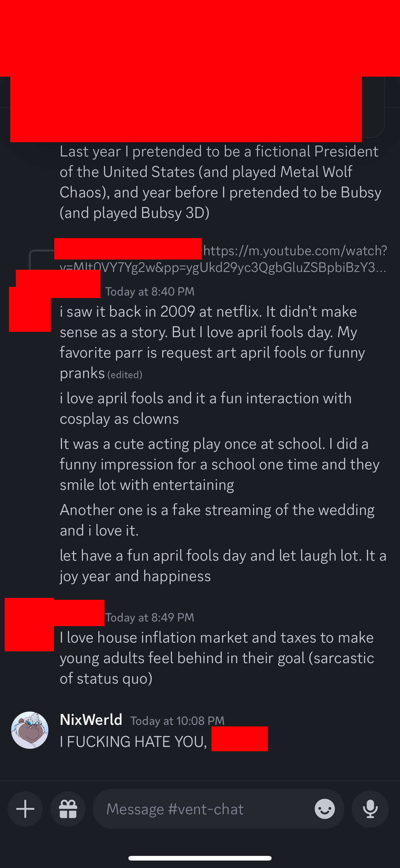Select the Today at 10:08 PM timestamp
Image resolution: width=400 pixels, height=868 pixels.
[177, 721]
